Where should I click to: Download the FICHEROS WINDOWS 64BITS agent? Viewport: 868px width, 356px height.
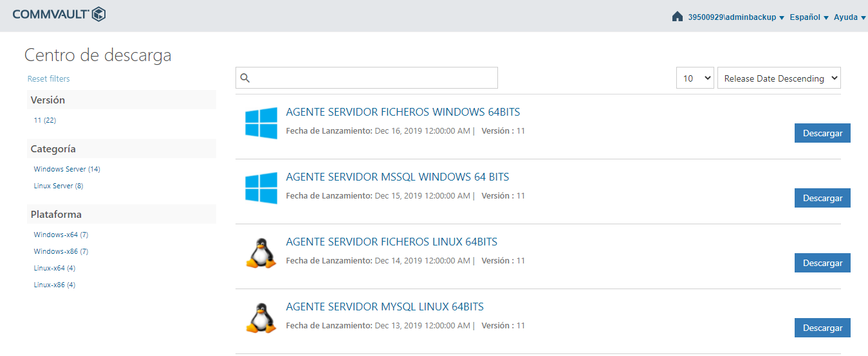pyautogui.click(x=822, y=133)
